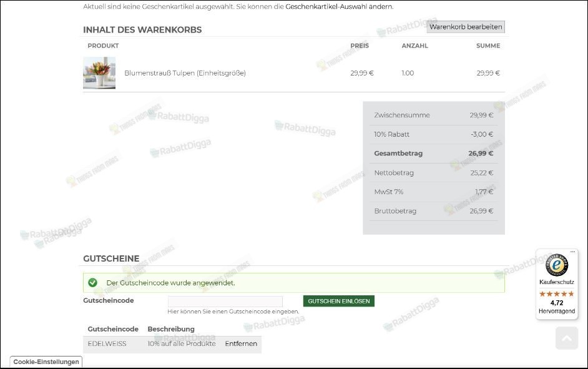
Task: Open the tulip bouquet product thumbnail
Action: pyautogui.click(x=99, y=73)
